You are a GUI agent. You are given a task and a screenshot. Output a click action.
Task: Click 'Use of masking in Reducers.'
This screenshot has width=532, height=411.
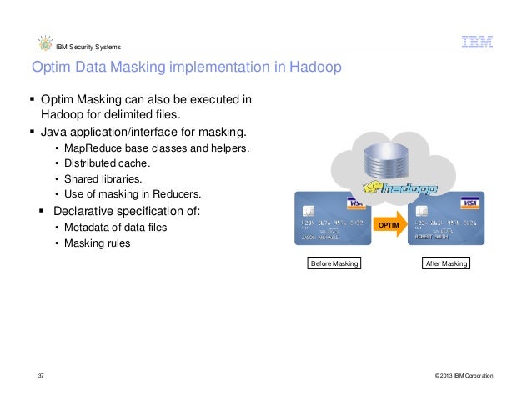point(133,194)
